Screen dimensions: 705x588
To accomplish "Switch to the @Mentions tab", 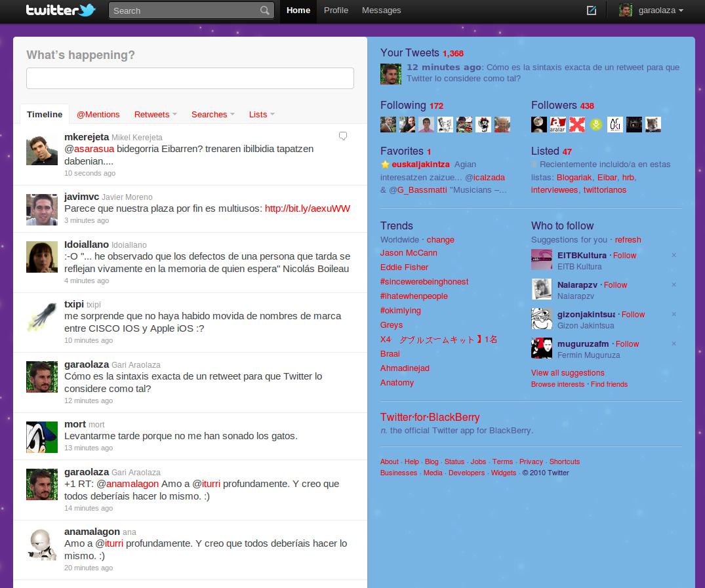I will click(98, 114).
